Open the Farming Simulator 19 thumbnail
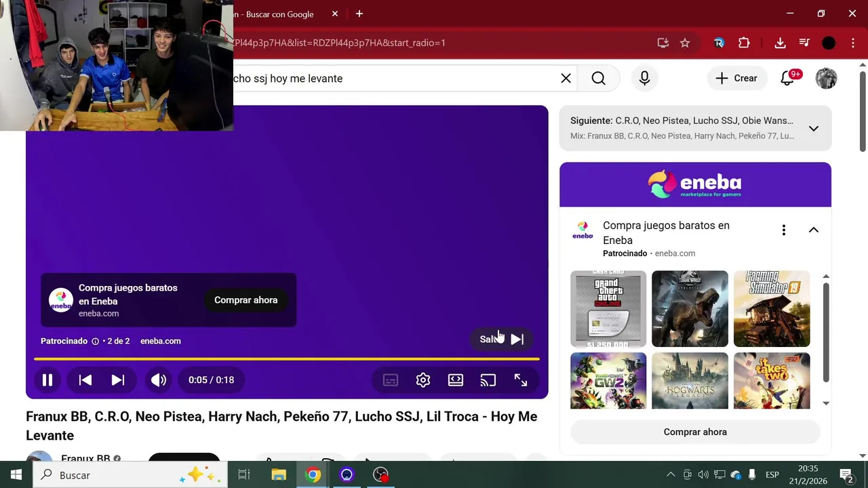 [772, 308]
